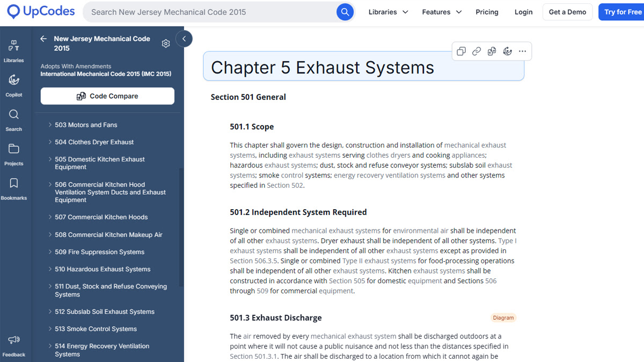The height and width of the screenshot is (362, 644).
Task: Click the 501.1 Scope heading
Action: [x=252, y=127]
